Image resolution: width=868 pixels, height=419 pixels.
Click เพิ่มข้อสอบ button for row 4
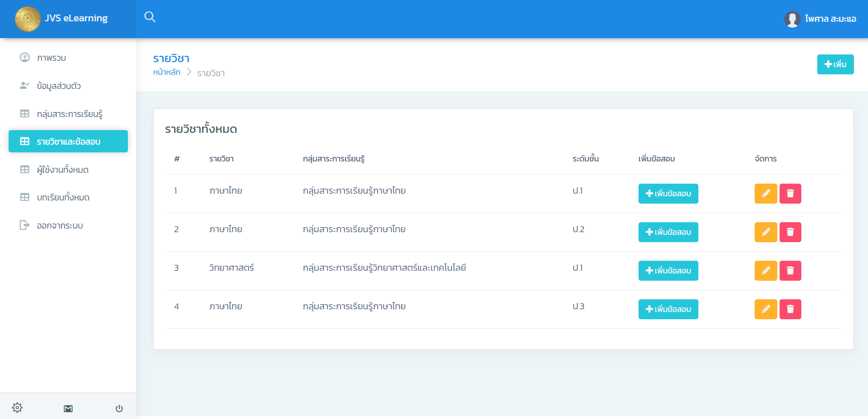(x=668, y=309)
